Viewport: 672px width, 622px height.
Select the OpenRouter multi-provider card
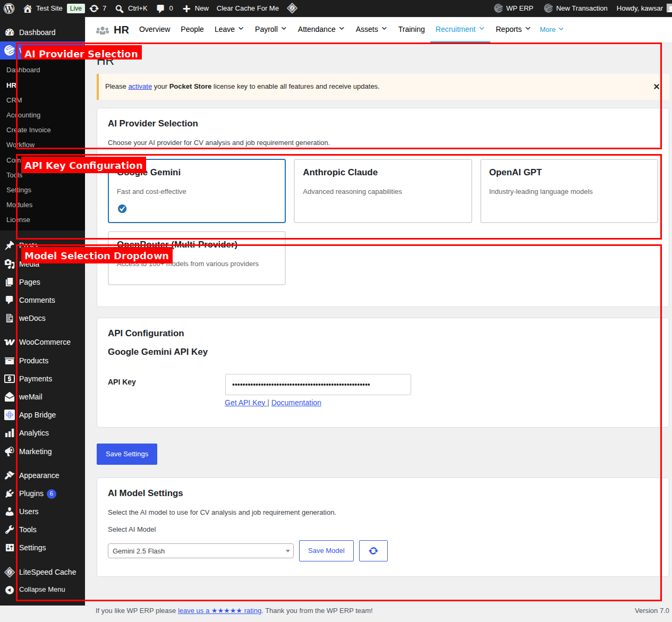[197, 258]
